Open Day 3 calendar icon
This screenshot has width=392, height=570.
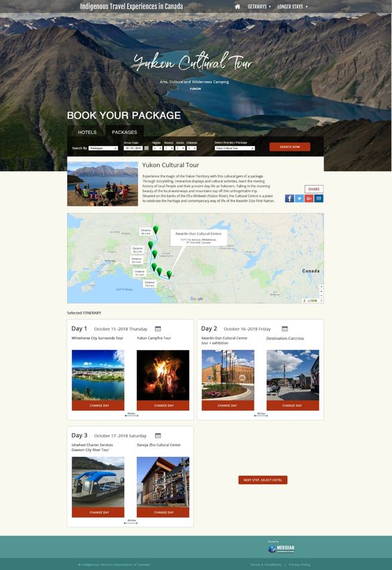click(157, 435)
